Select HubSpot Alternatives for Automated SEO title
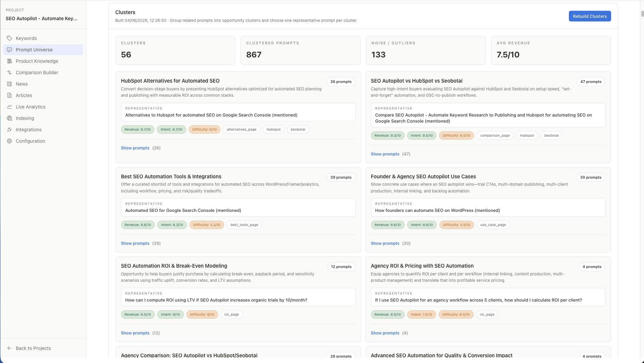 [170, 81]
